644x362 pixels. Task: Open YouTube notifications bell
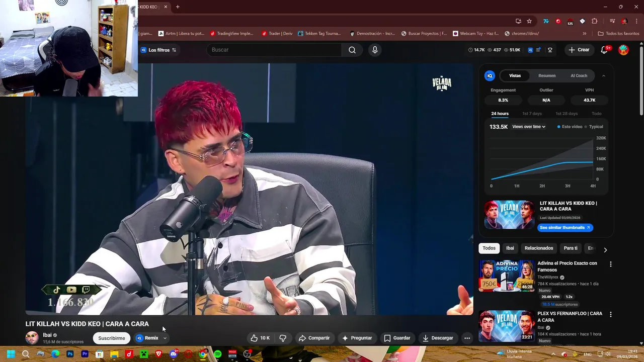[605, 50]
